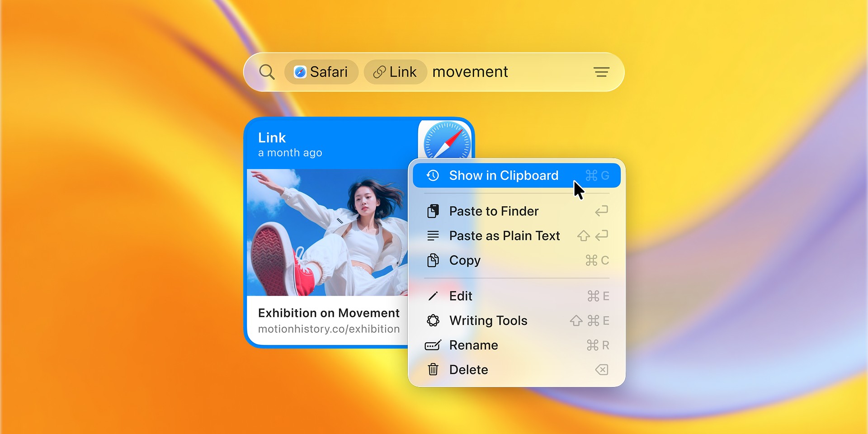Click the Safari compass icon in the Safari token
Screen dimensions: 868x434
click(x=300, y=72)
